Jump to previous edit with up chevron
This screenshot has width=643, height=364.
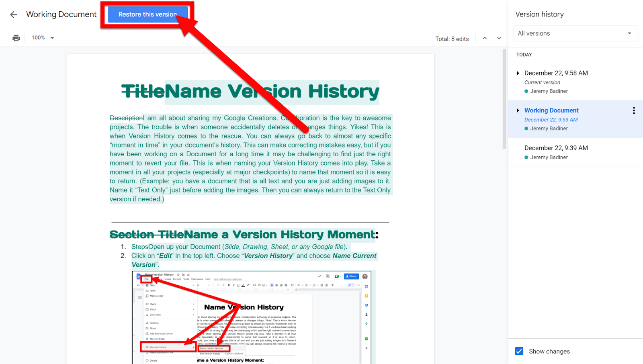tap(485, 38)
